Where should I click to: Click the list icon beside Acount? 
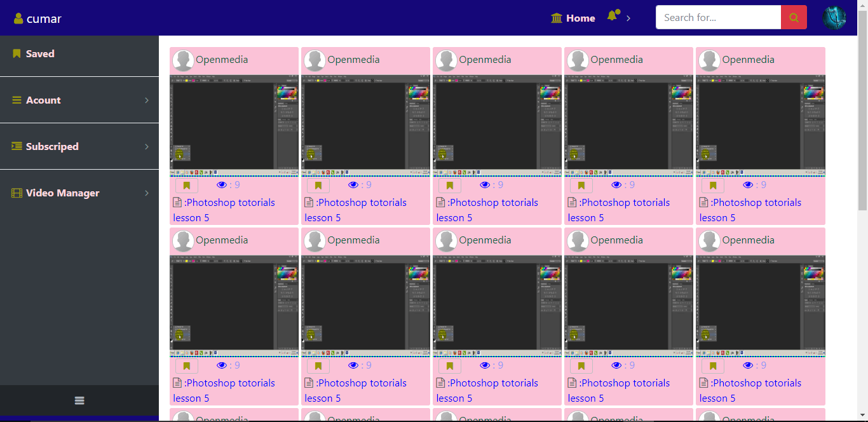tap(17, 100)
